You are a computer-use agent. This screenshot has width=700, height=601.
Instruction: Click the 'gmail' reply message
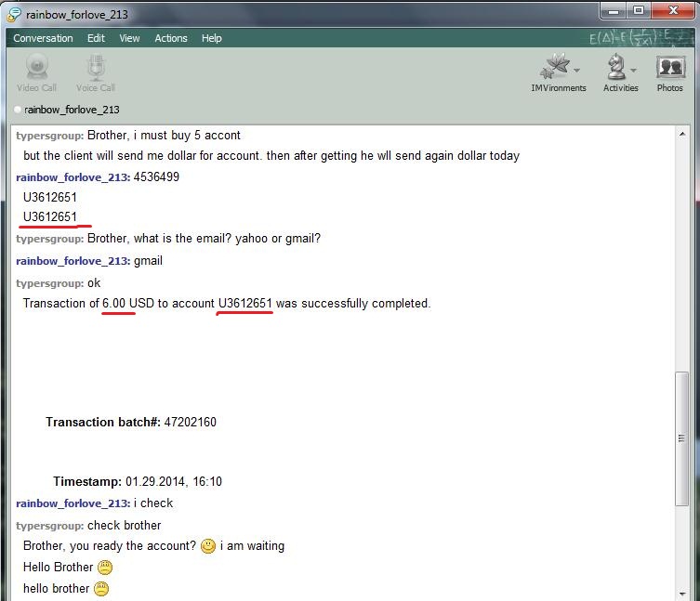(x=148, y=261)
